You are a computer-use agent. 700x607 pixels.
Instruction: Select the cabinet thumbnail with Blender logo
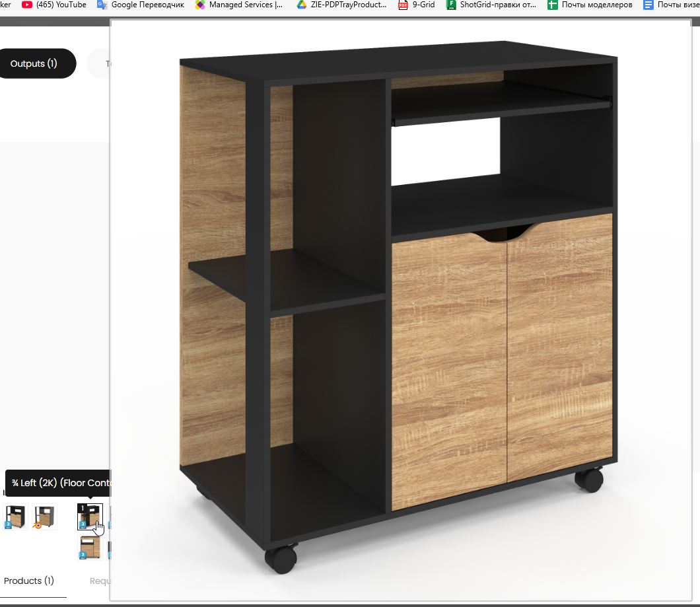(x=45, y=517)
